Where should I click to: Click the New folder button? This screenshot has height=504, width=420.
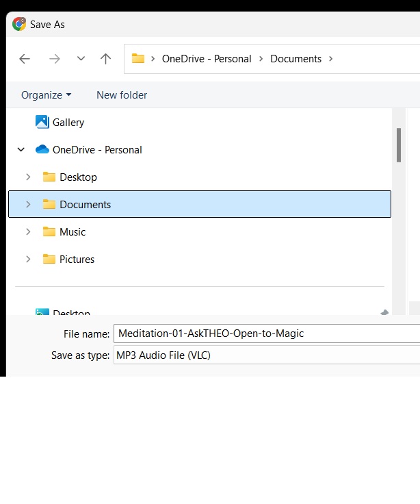coord(122,95)
